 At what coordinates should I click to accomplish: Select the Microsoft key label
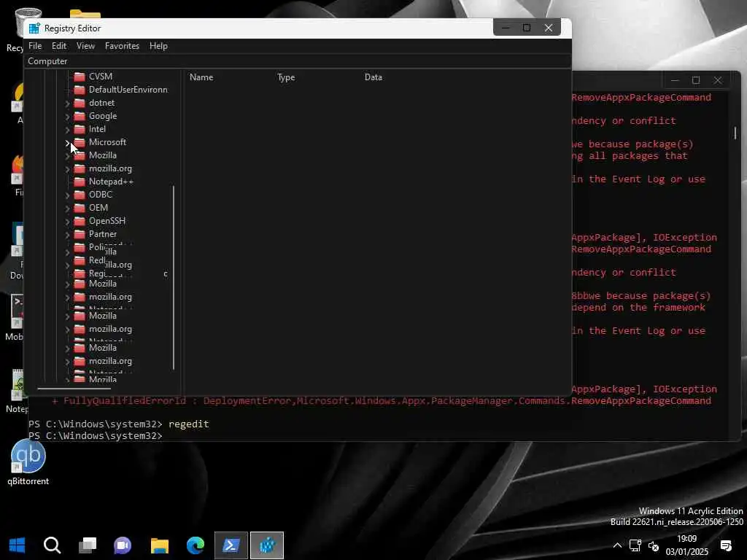(x=107, y=142)
